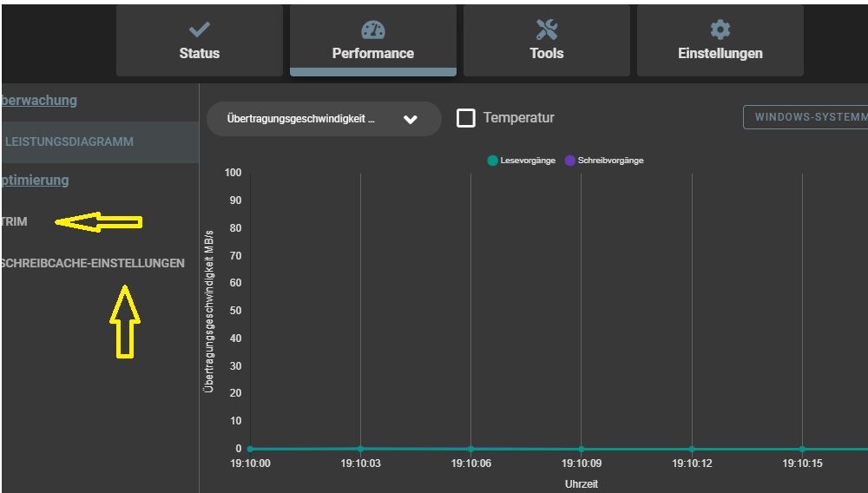Click the Tools wrench icon
The height and width of the screenshot is (493, 868).
click(x=546, y=30)
